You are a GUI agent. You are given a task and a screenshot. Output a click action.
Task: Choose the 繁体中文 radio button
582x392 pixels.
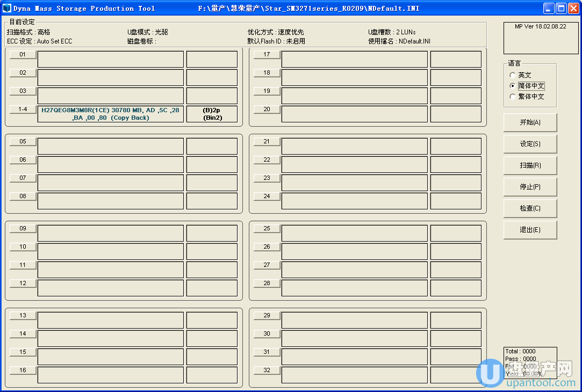point(513,97)
